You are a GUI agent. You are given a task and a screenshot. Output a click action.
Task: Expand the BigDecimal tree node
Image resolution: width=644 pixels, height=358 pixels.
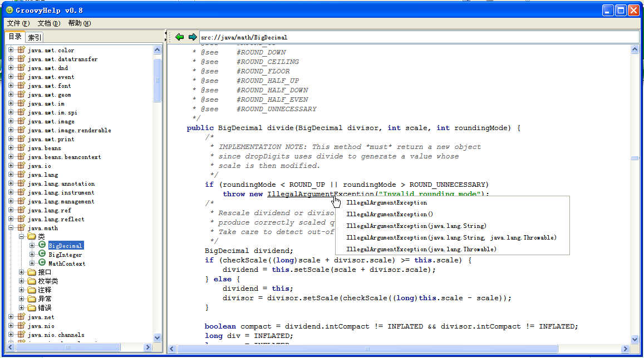pos(32,245)
